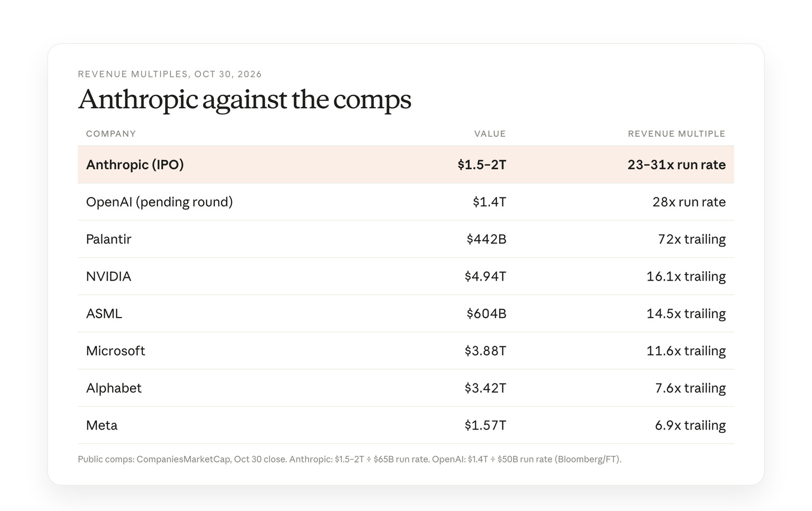Click the VALUE column header
Image resolution: width=812 pixels, height=511 pixels.
[x=490, y=134]
